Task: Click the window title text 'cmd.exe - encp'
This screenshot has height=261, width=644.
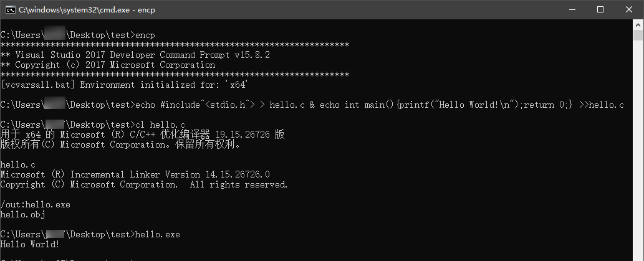Action: tap(89, 9)
